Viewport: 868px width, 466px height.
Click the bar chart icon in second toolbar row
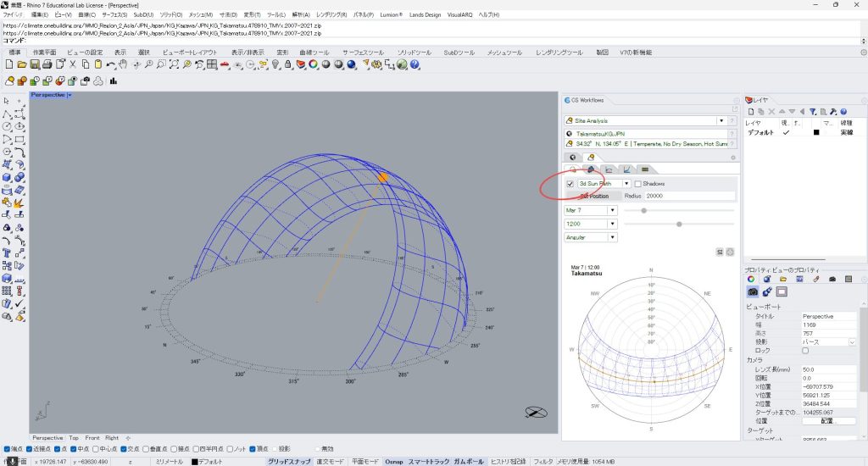[x=112, y=81]
